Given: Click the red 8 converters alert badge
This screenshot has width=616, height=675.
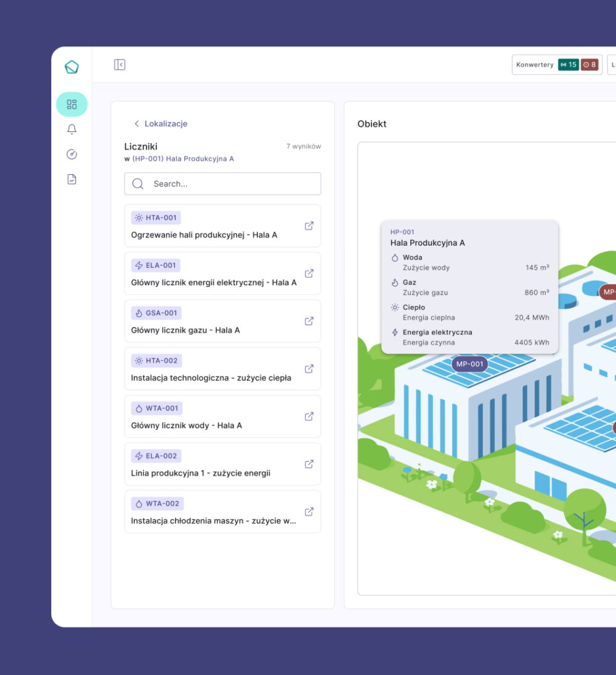Looking at the screenshot, I should pos(590,65).
